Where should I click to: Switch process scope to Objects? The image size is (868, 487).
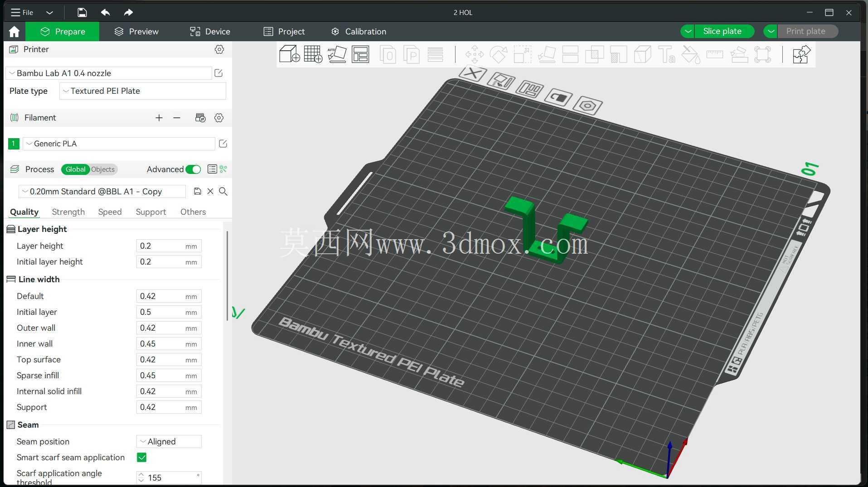pyautogui.click(x=103, y=169)
